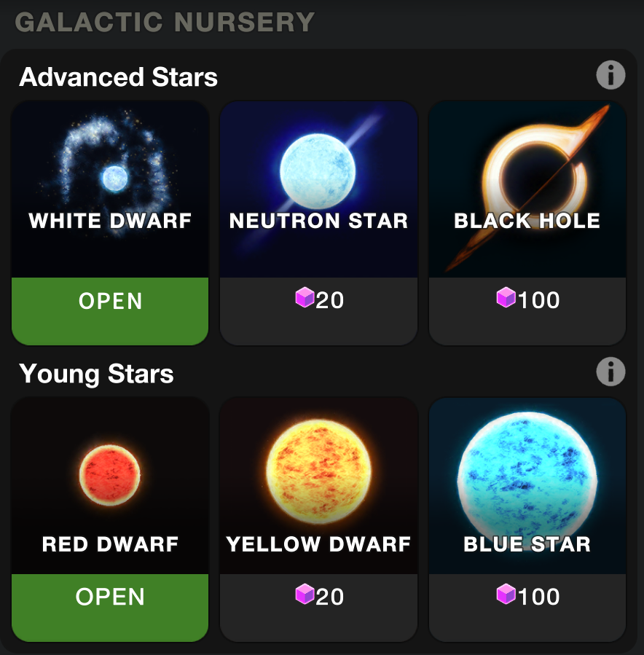The height and width of the screenshot is (655, 644).
Task: Show info about Advanced Stars
Action: pos(610,75)
